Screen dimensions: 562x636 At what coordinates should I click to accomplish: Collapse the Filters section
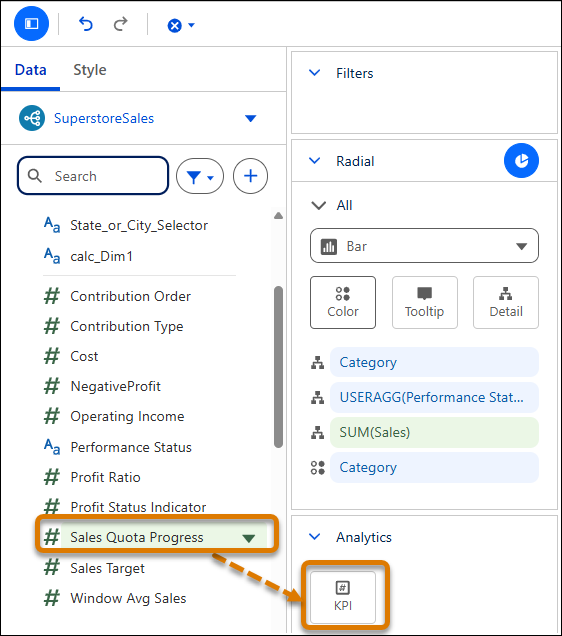(315, 73)
